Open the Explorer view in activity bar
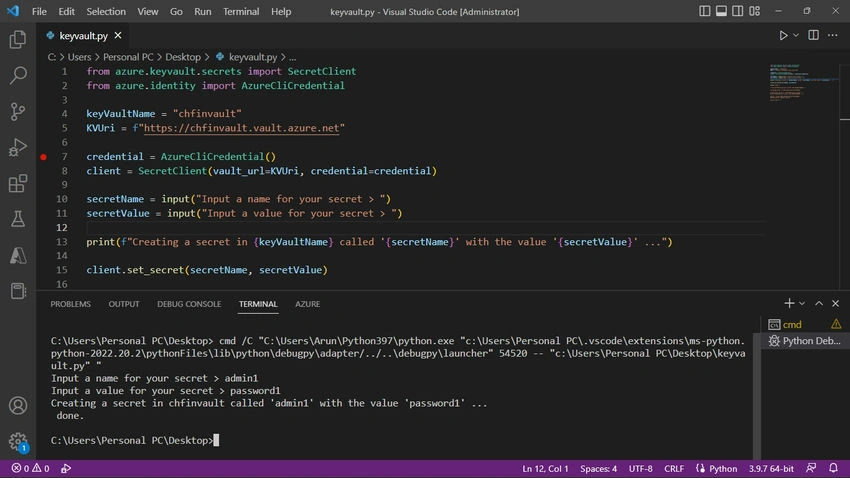This screenshot has width=850, height=478. 18,39
